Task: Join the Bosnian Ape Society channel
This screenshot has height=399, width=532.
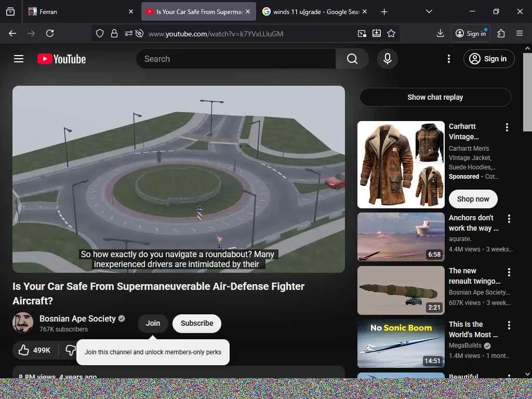Action: pyautogui.click(x=153, y=323)
